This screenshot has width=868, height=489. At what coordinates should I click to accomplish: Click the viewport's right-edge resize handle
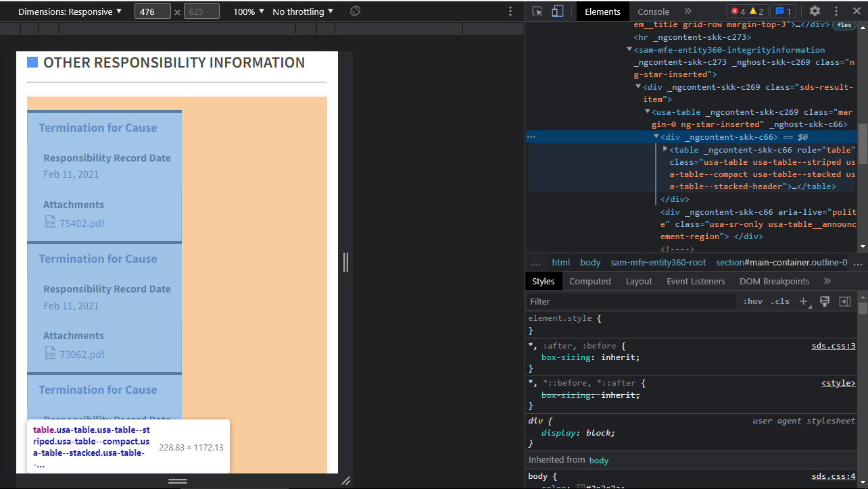(345, 262)
